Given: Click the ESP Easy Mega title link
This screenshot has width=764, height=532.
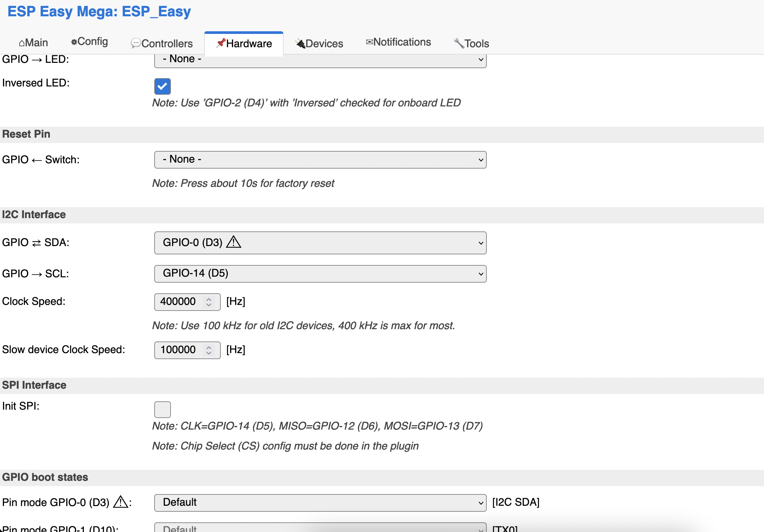Looking at the screenshot, I should tap(99, 12).
